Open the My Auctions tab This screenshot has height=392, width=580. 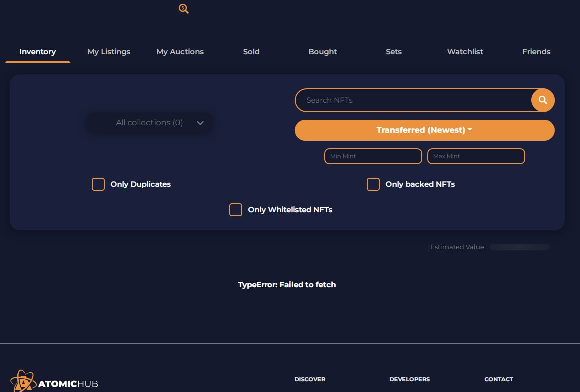coord(180,52)
